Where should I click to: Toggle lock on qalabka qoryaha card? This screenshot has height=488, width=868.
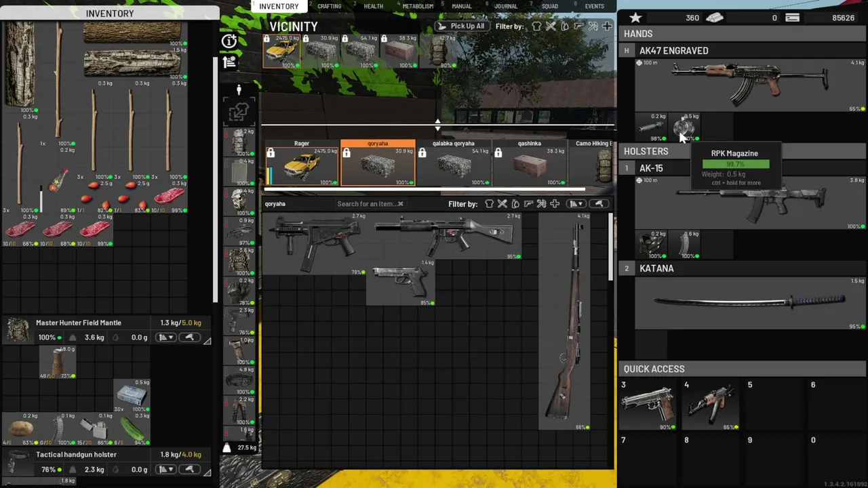pos(422,154)
